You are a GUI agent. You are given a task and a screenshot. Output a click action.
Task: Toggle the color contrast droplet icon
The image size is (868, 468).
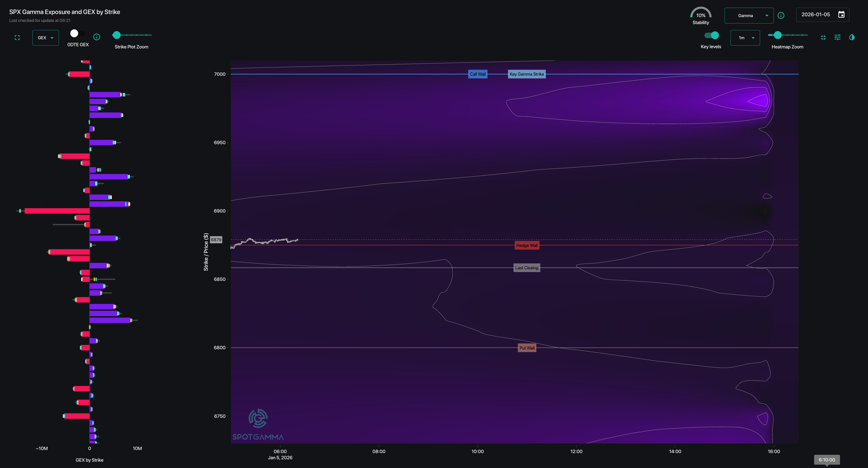(852, 37)
